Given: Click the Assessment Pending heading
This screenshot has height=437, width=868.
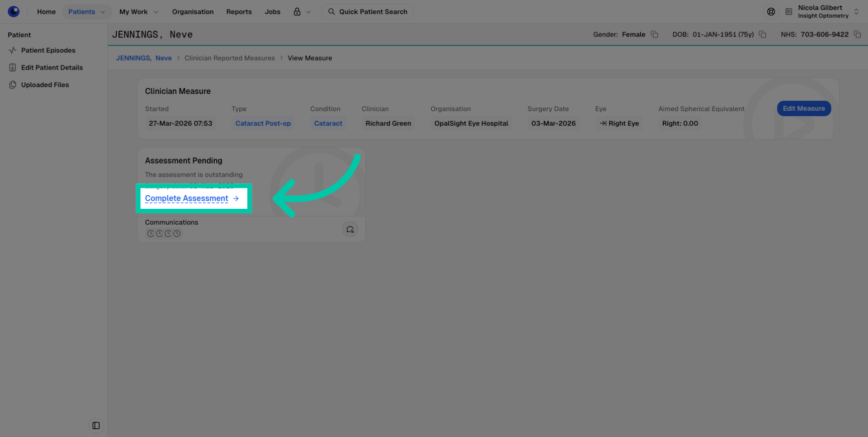Looking at the screenshot, I should coord(184,160).
